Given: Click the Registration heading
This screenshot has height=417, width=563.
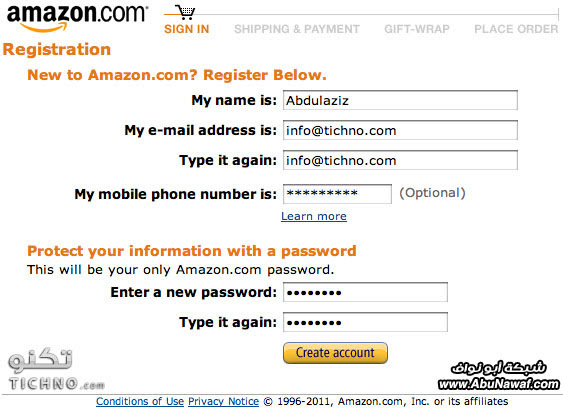Looking at the screenshot, I should 57,50.
